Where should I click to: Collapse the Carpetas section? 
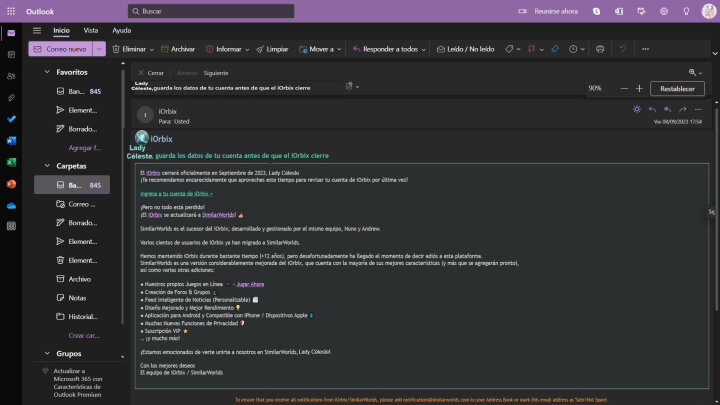[x=47, y=166]
